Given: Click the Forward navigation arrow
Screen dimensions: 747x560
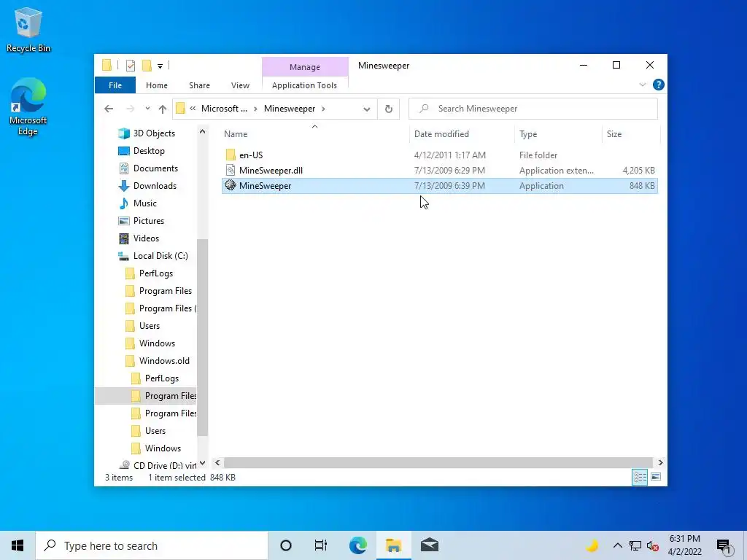Looking at the screenshot, I should coord(130,109).
